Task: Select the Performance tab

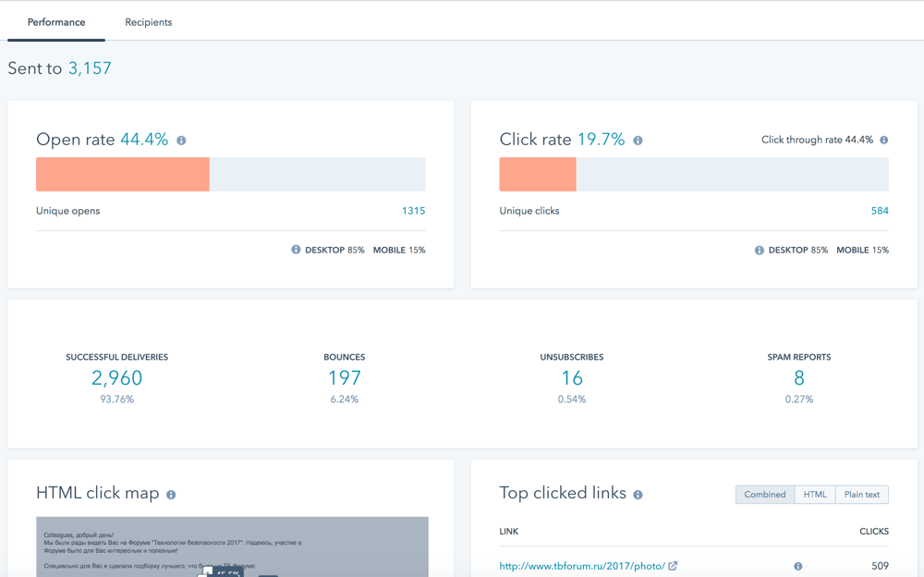Action: 56,22
